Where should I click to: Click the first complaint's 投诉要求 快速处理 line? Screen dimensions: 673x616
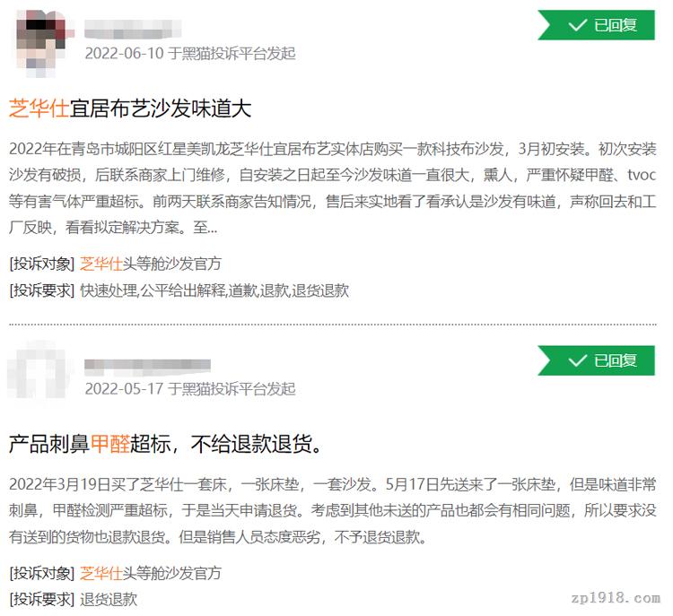pos(179,291)
